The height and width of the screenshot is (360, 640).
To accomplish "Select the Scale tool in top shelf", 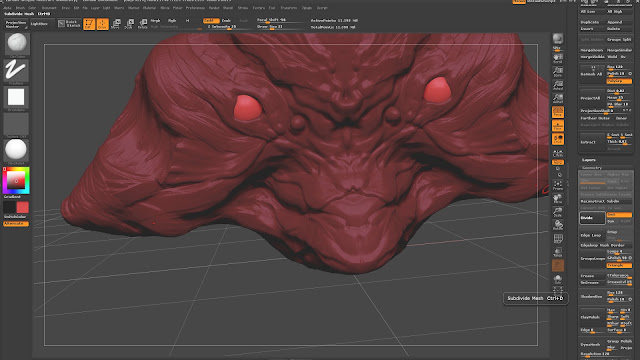I will click(x=129, y=24).
